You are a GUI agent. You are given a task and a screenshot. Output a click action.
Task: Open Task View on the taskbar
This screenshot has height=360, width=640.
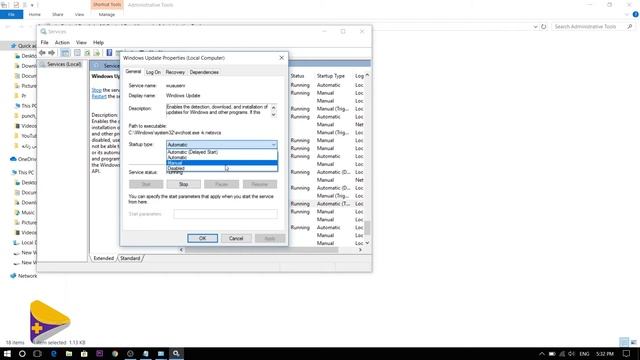click(37, 353)
